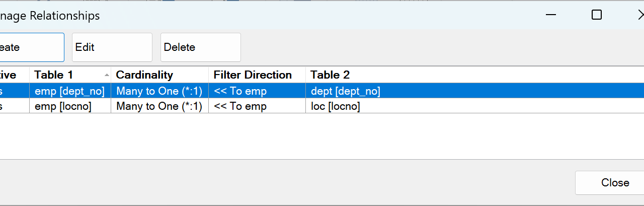
Task: Click the loc [locno] Table 2 cell
Action: click(335, 106)
